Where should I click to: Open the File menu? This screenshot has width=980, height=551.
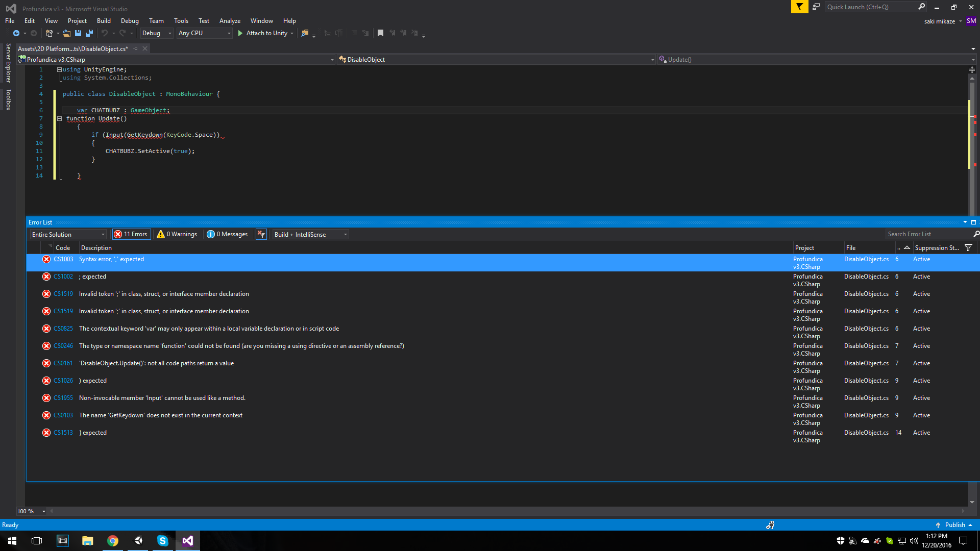10,21
